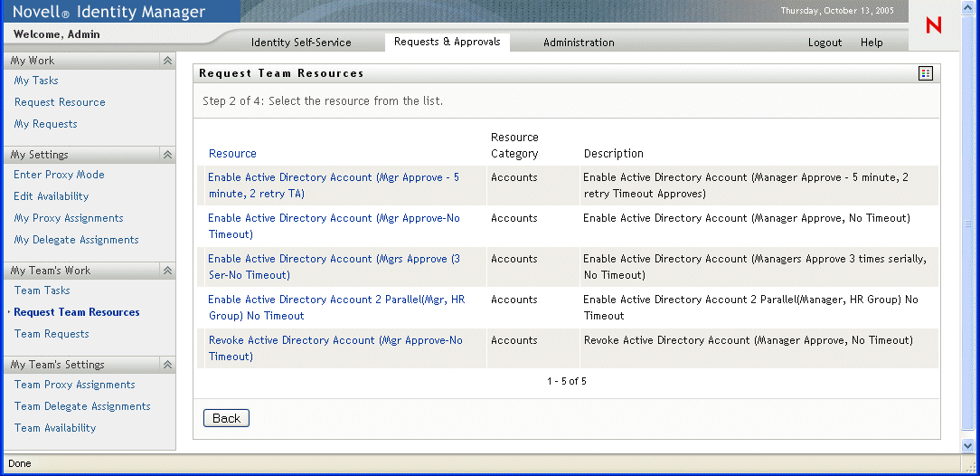The height and width of the screenshot is (476, 980).
Task: Collapse the My Team's Settings section
Action: point(167,365)
